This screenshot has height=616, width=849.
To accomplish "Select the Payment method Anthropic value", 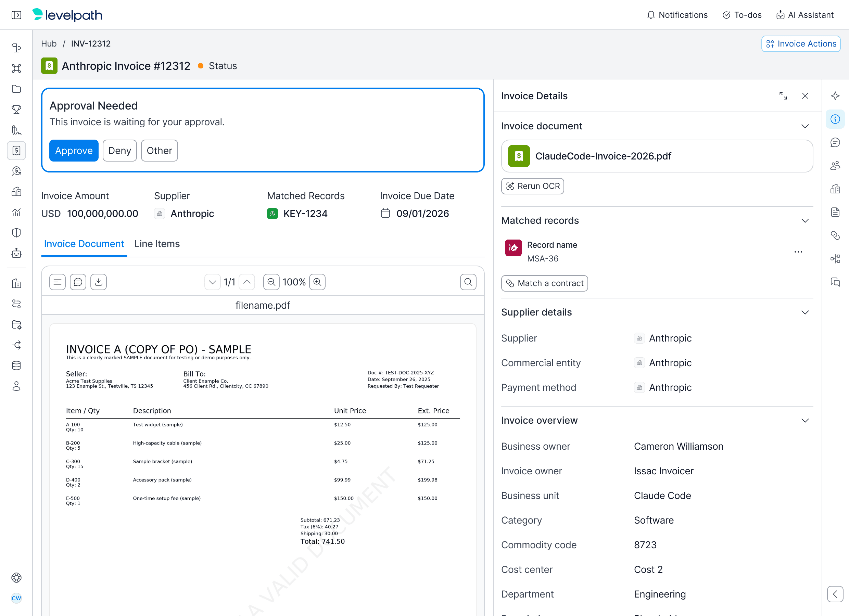I will [x=662, y=387].
